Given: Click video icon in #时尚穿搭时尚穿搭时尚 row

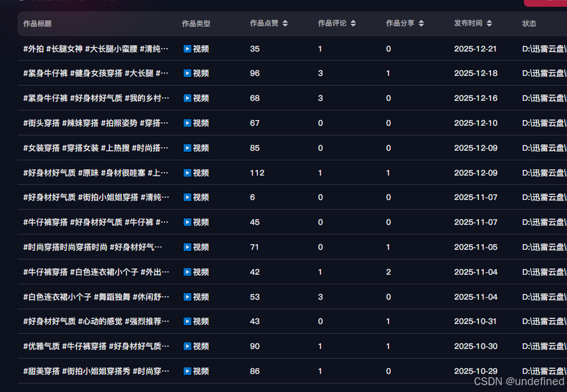Looking at the screenshot, I should [187, 247].
